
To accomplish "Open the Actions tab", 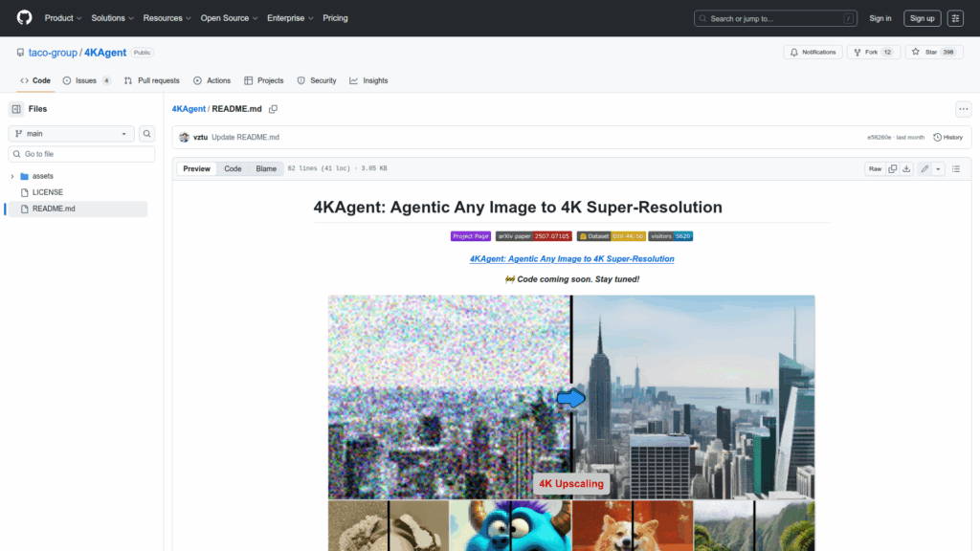I will coord(212,80).
